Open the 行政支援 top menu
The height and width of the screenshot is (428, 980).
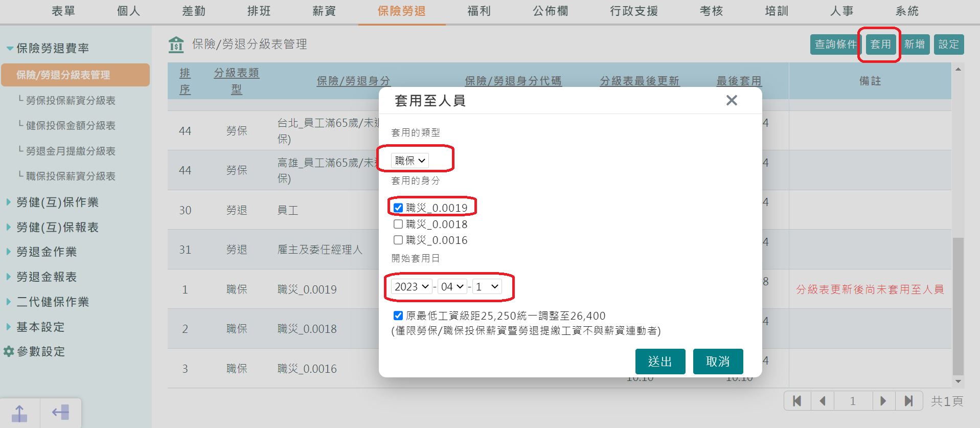coord(634,11)
